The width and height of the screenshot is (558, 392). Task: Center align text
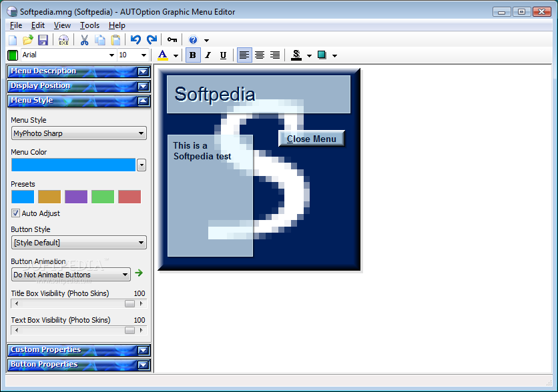pos(260,55)
